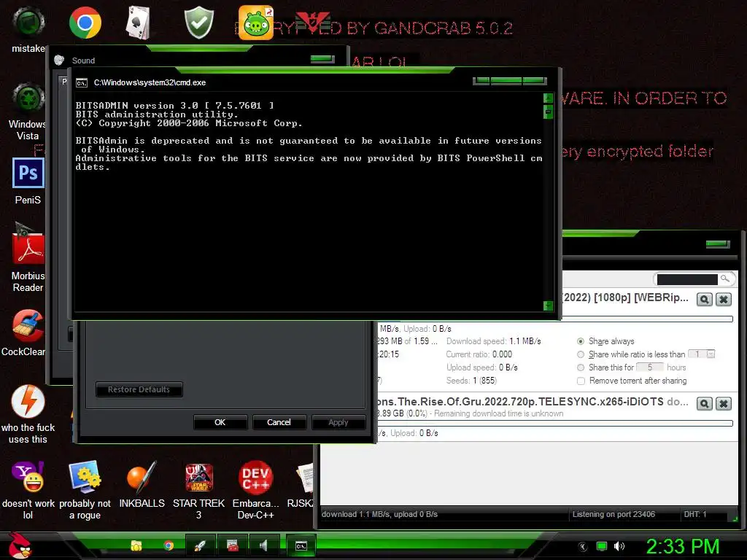This screenshot has height=560, width=747.
Task: Click the 1080p WEBRip torrent progress bar
Action: pos(647,319)
